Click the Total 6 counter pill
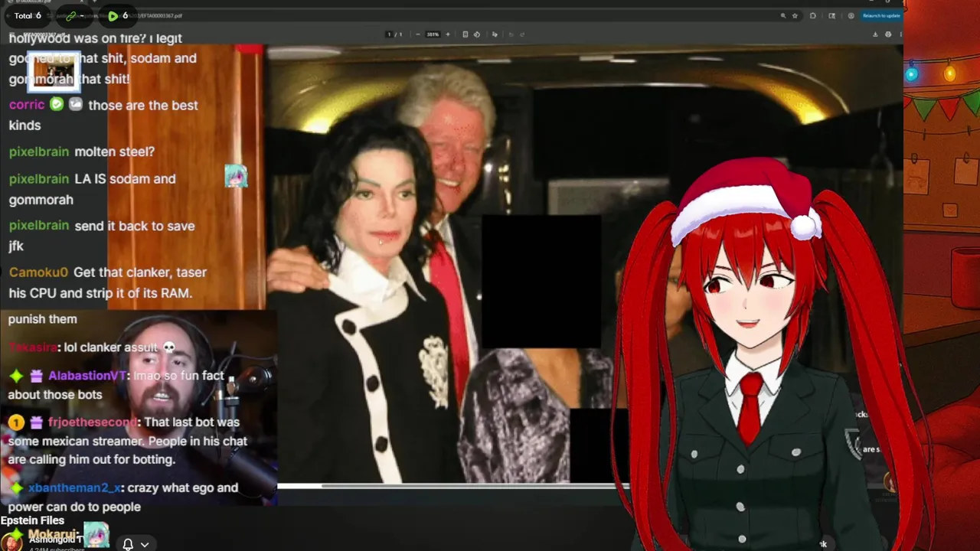The image size is (980, 551). click(28, 15)
